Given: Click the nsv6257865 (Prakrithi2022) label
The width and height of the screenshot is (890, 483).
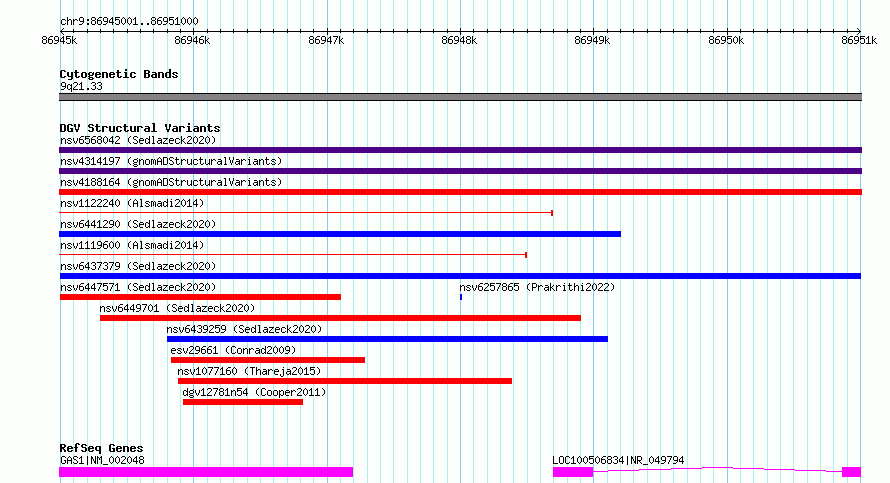Looking at the screenshot, I should pyautogui.click(x=537, y=287).
